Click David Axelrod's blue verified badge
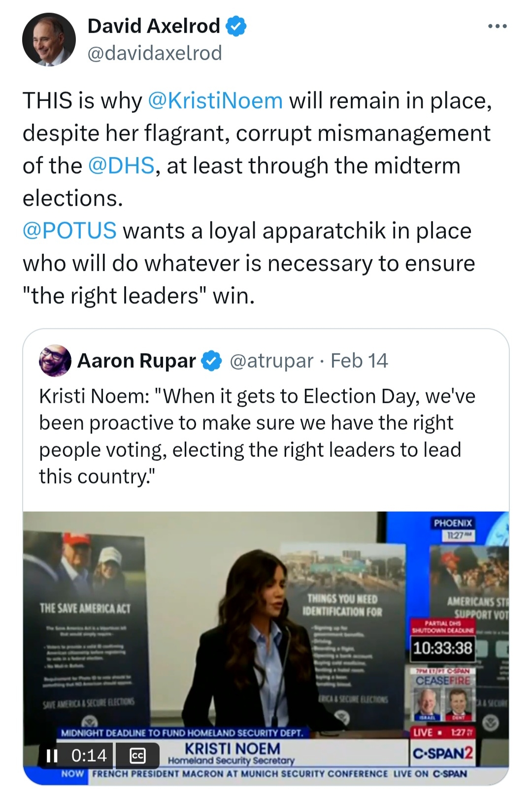The height and width of the screenshot is (798, 532). [x=236, y=26]
